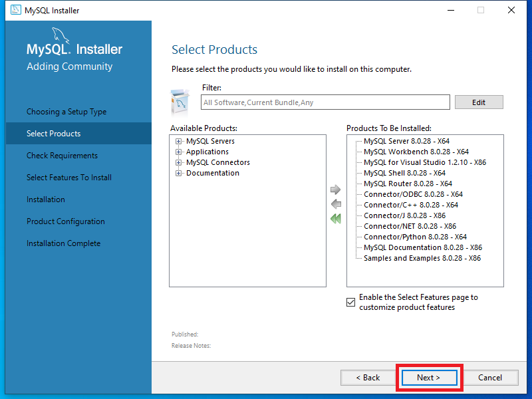Click the MySQL Installer title bar icon

click(15, 10)
